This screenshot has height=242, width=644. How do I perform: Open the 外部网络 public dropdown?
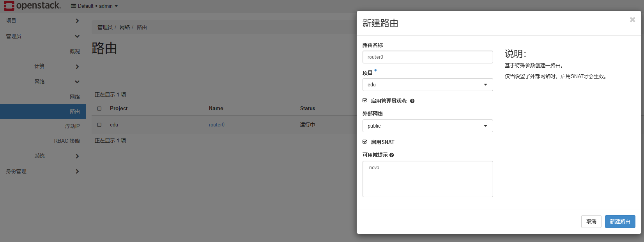coord(427,126)
